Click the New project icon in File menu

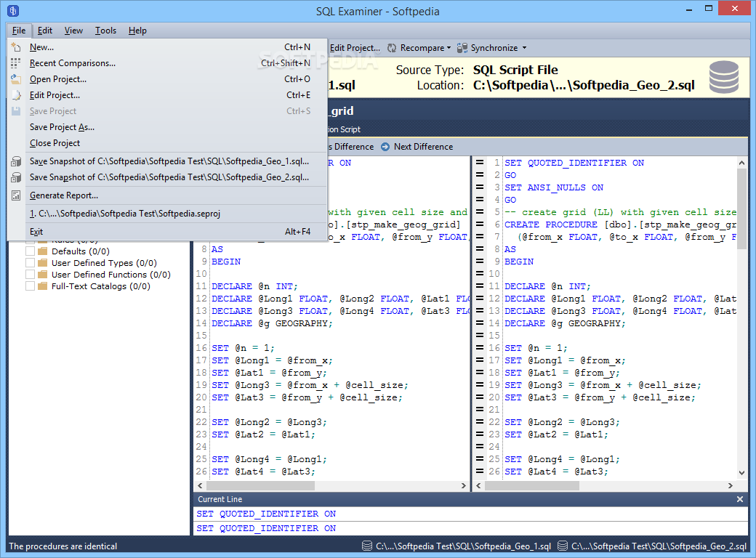click(16, 47)
